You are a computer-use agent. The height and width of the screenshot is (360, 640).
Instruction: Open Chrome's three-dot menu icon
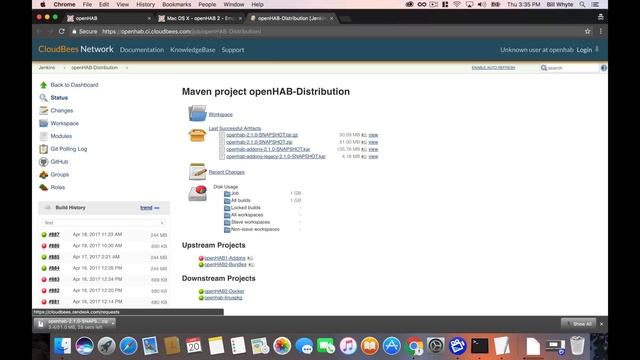click(600, 31)
